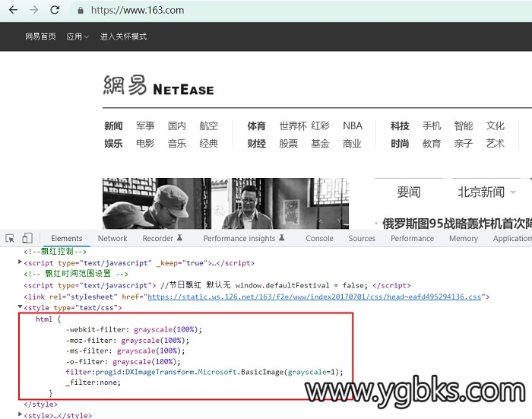This screenshot has width=532, height=419.
Task: Click the right news photo of man in glasses
Action: (280, 203)
